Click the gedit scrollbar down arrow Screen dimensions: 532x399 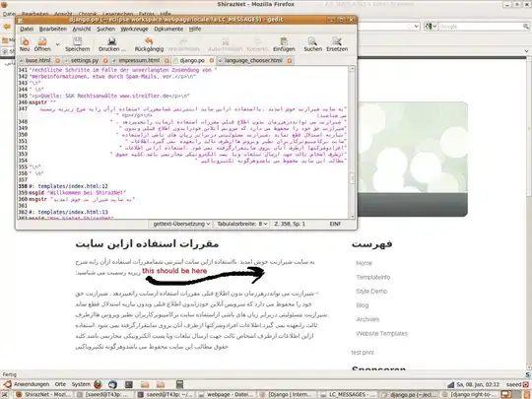coord(352,216)
